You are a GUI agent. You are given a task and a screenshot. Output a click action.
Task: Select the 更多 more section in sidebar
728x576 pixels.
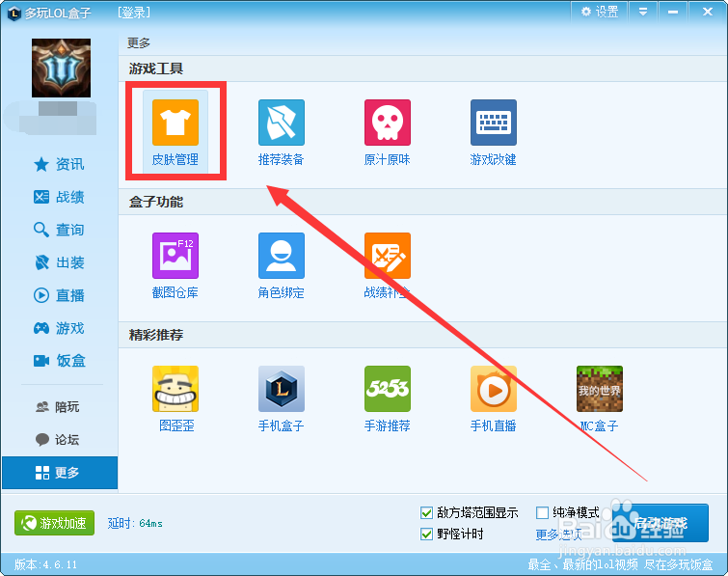60,473
